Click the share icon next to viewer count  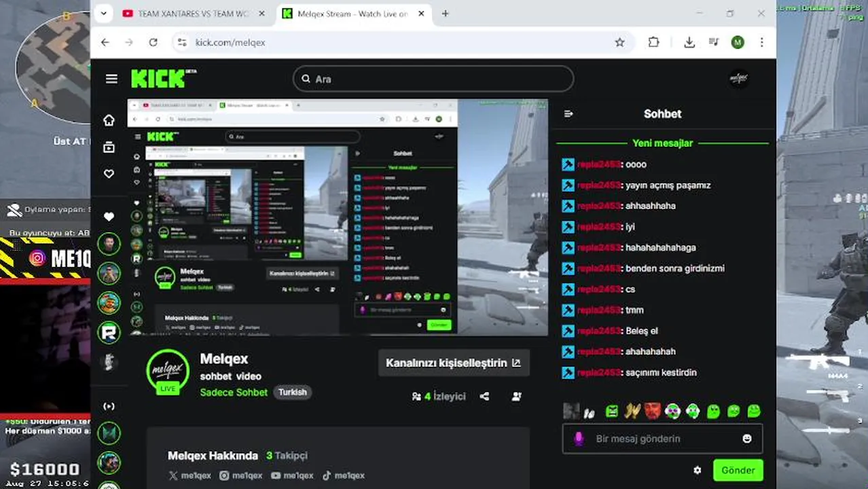coord(484,397)
